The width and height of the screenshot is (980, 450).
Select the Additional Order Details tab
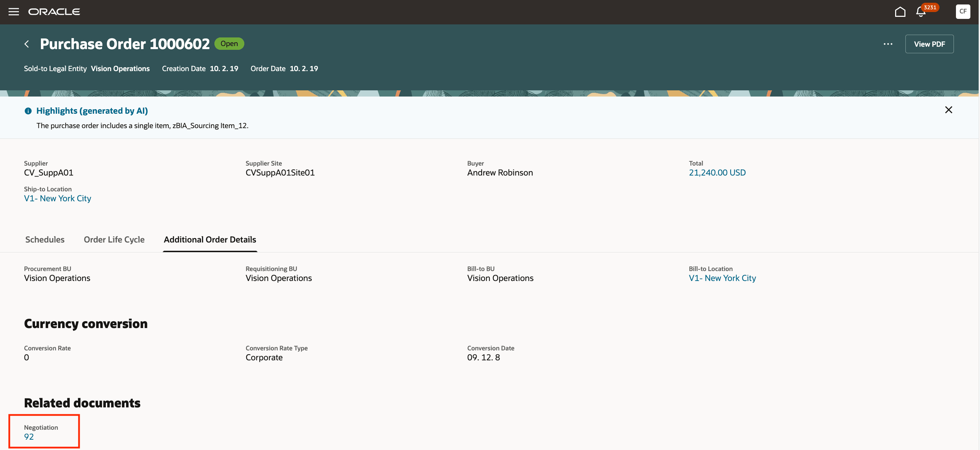click(x=210, y=240)
